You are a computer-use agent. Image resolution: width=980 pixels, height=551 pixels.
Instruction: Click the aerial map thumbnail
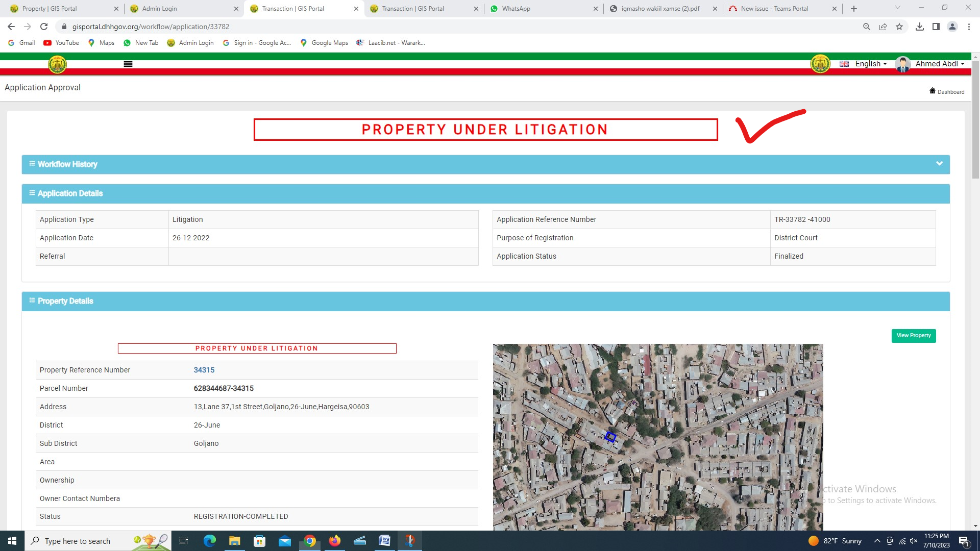[658, 437]
